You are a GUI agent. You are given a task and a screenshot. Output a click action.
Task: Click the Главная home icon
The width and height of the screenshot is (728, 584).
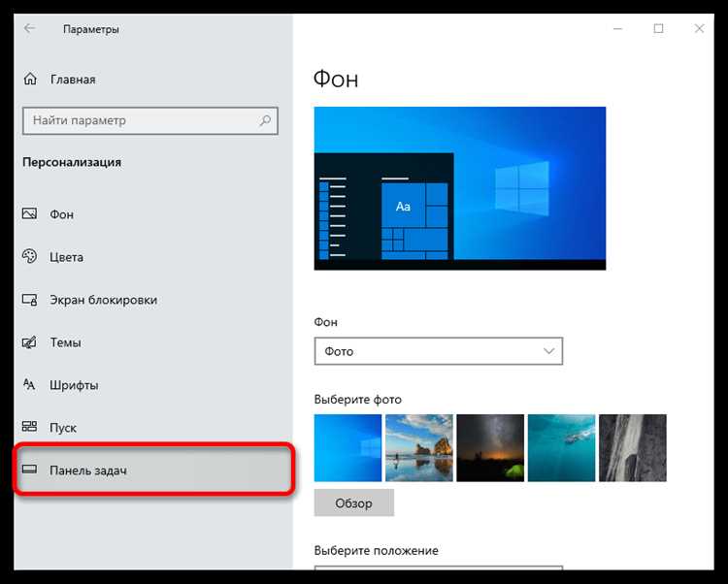pos(30,79)
